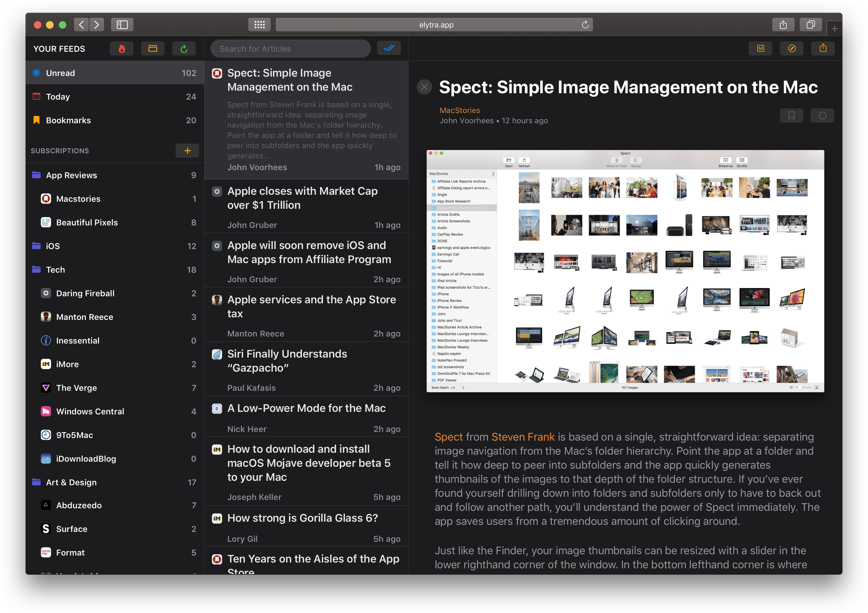Open the iMore feed

coord(115,364)
